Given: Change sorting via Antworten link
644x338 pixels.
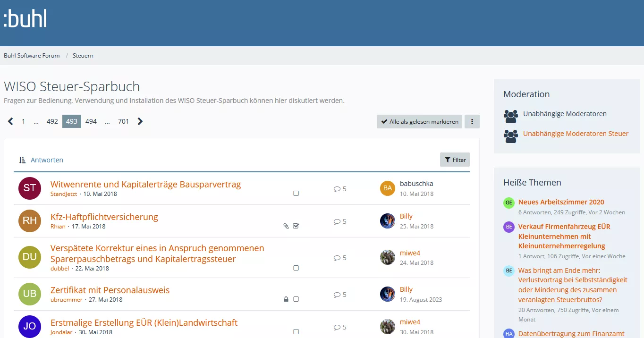Looking at the screenshot, I should (47, 160).
